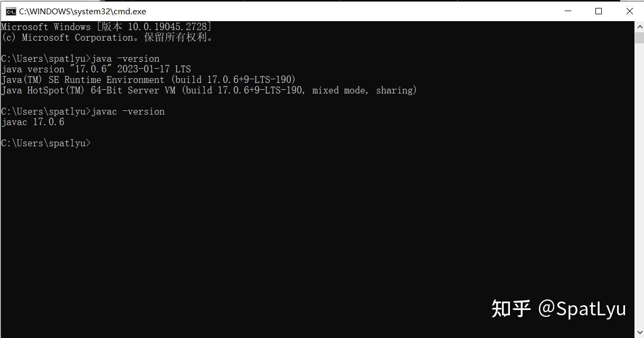Click the title bar text C:\WINDOWS\system32\cmd.exe
The height and width of the screenshot is (338, 644).
click(82, 11)
